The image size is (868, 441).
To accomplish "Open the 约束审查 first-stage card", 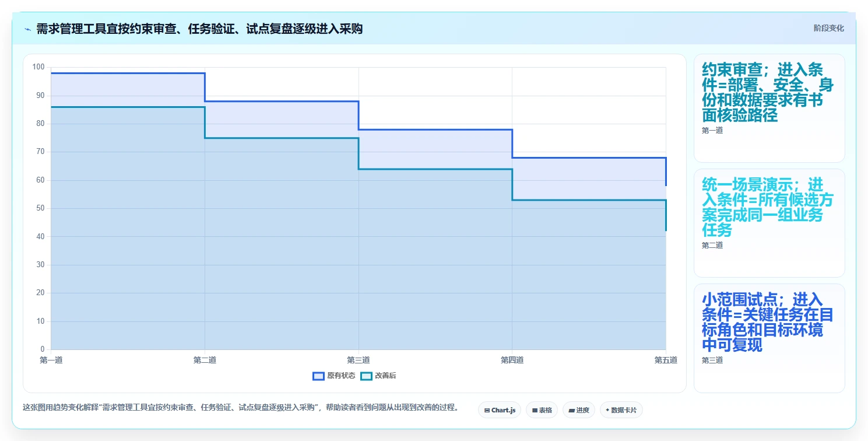I will 769,108.
